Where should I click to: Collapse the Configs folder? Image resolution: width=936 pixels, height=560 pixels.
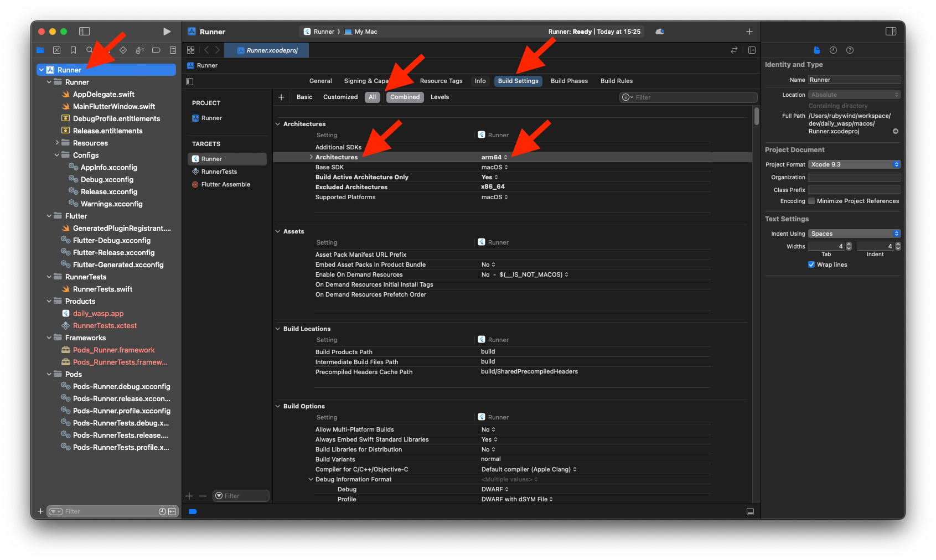pyautogui.click(x=57, y=155)
